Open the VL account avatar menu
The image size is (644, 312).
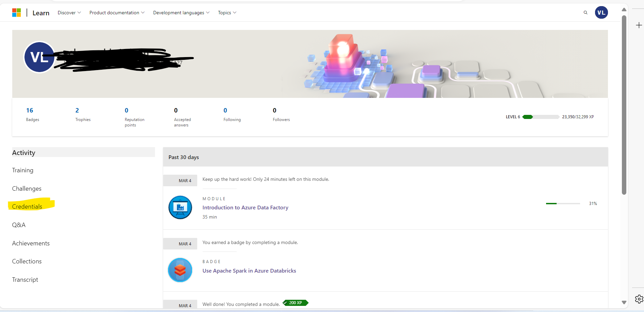tap(601, 13)
